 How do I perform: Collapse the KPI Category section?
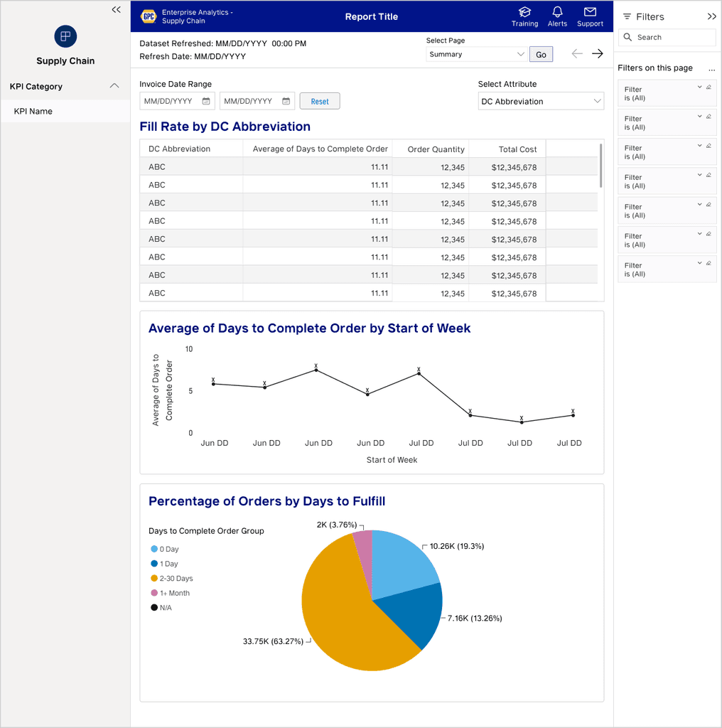click(x=114, y=86)
